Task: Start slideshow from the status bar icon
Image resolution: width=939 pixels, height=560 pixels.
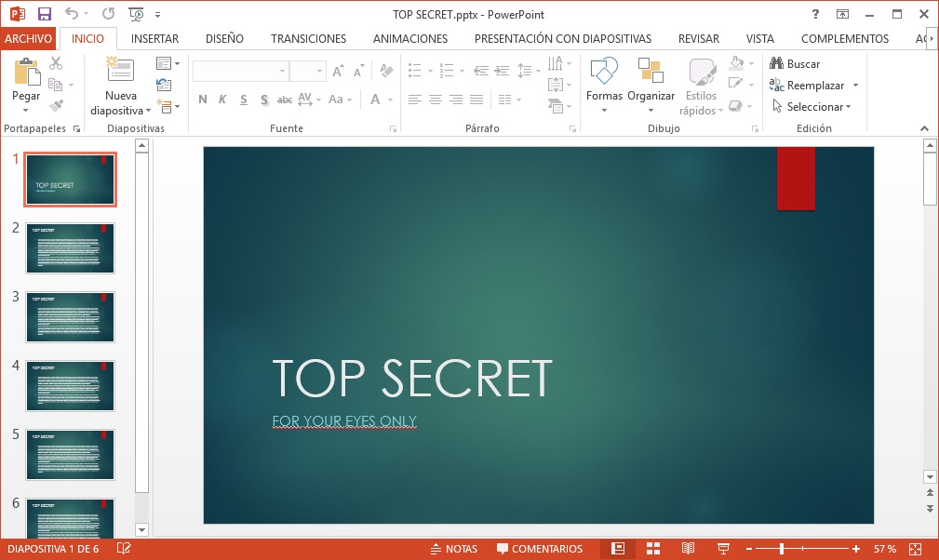Action: click(x=724, y=549)
